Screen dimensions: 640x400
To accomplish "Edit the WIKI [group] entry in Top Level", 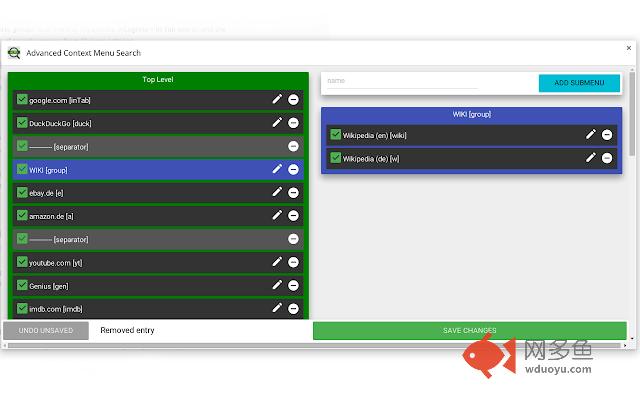I will click(x=277, y=169).
